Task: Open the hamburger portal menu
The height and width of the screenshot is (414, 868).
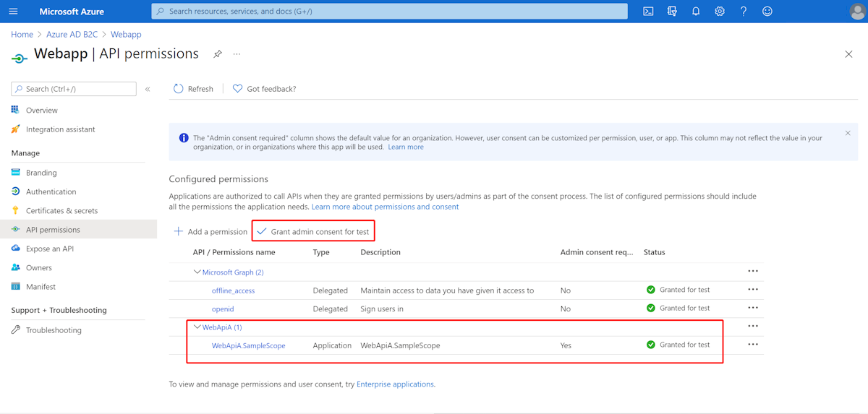Action: click(x=13, y=12)
